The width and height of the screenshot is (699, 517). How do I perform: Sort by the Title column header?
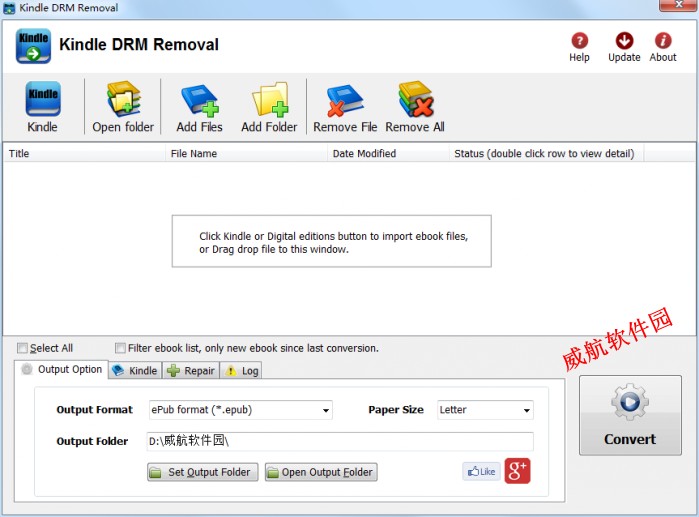(84, 153)
